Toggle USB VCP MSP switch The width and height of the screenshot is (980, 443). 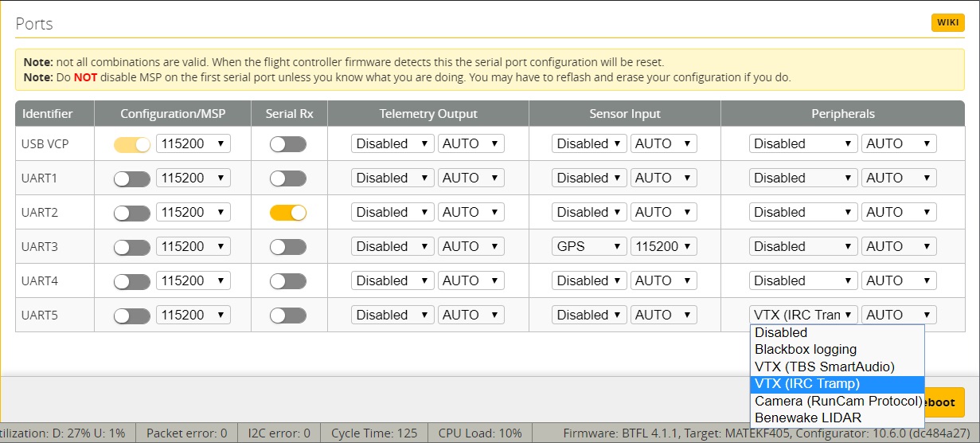tap(132, 144)
